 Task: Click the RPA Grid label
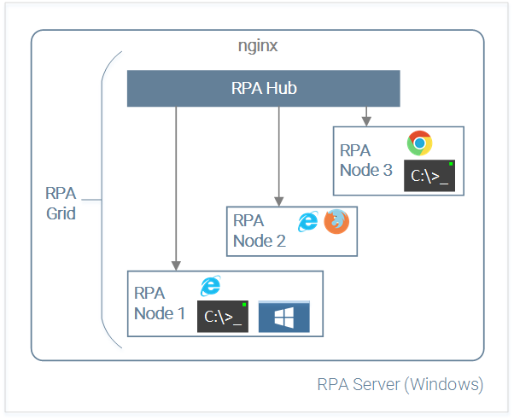click(61, 203)
